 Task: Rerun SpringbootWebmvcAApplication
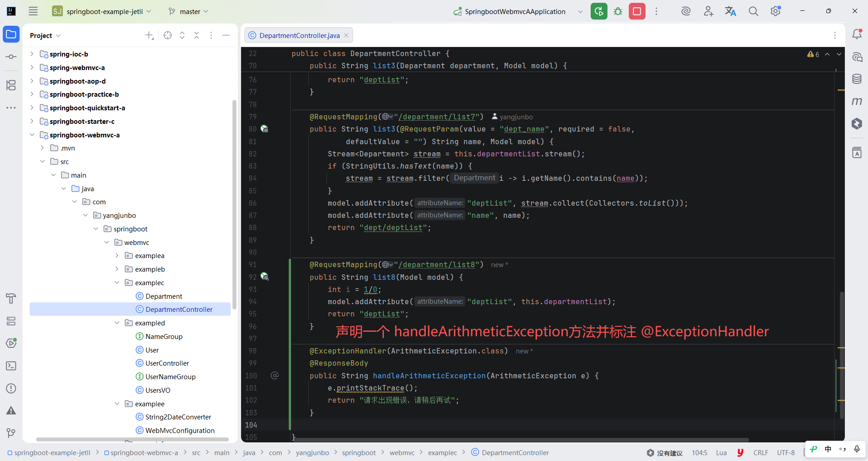(x=599, y=11)
